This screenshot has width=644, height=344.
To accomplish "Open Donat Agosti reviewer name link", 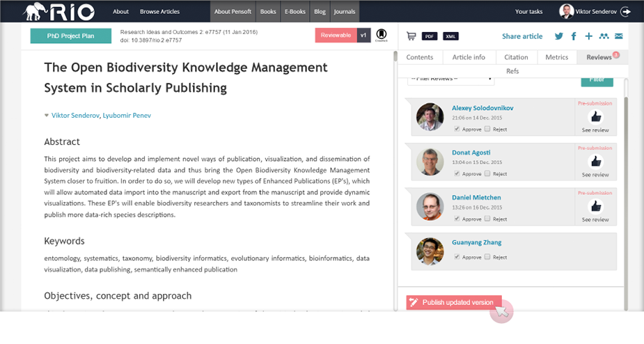I will coord(471,153).
